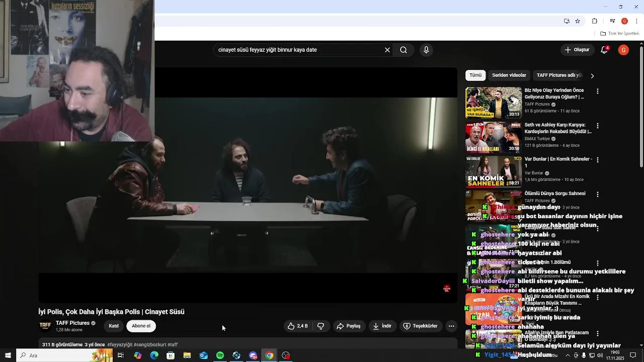
Task: Click the 'Seth ve Ashley Karşı Karşıya' video title
Action: (558, 128)
